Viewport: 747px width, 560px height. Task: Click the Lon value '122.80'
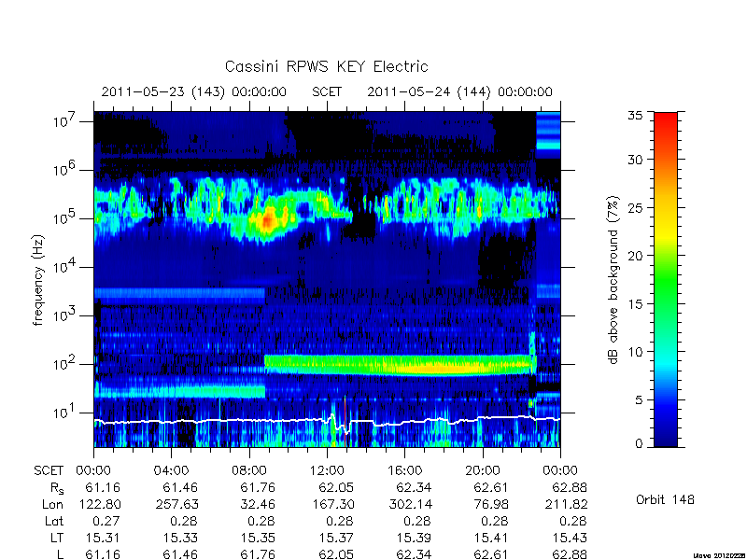[x=100, y=504]
